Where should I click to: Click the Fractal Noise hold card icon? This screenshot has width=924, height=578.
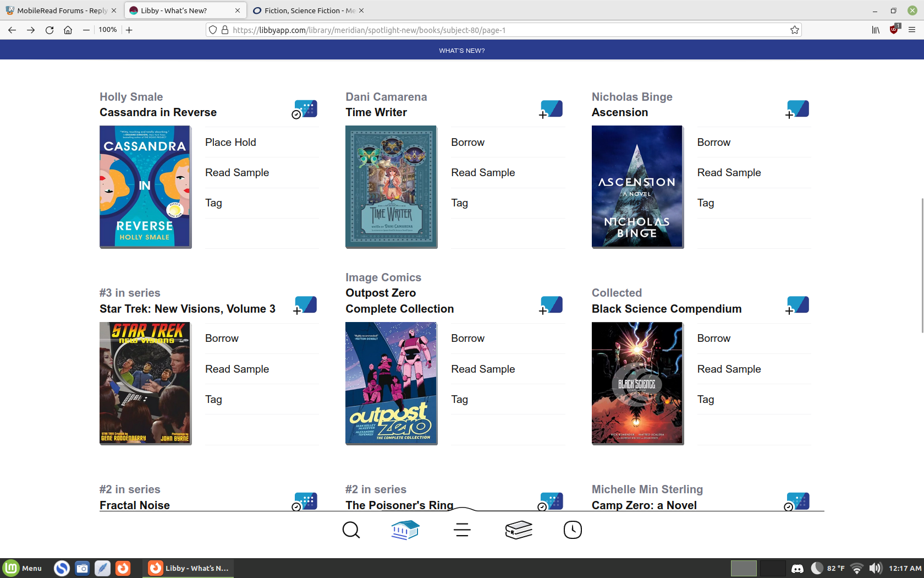tap(305, 501)
